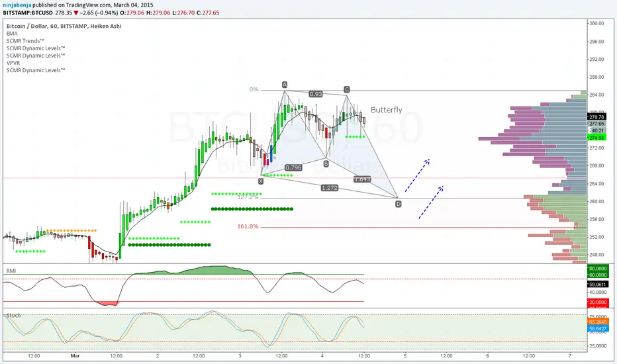The image size is (617, 364).
Task: Click the Butterfly pattern label
Action: (387, 110)
